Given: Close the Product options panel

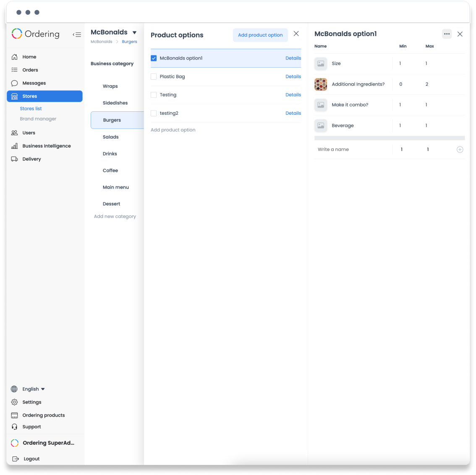Looking at the screenshot, I should coord(296,34).
